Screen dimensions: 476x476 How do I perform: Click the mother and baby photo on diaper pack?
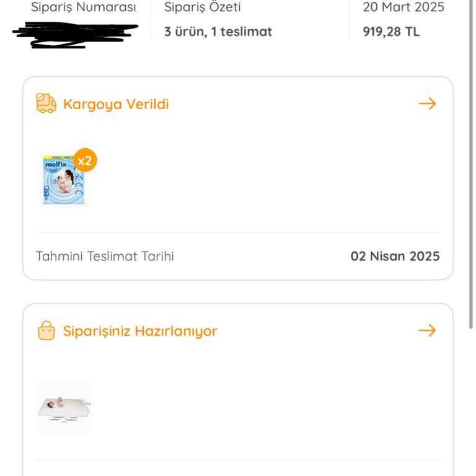pos(66,182)
